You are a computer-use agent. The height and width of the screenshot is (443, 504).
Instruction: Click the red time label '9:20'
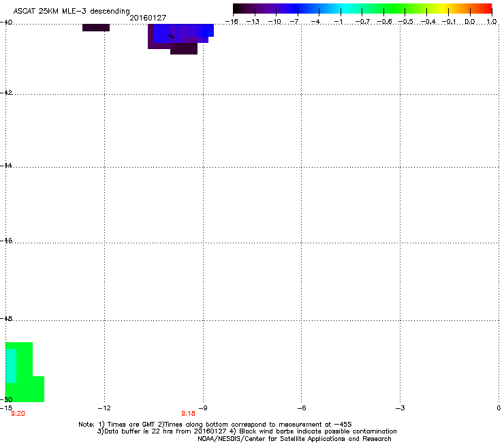coord(18,414)
